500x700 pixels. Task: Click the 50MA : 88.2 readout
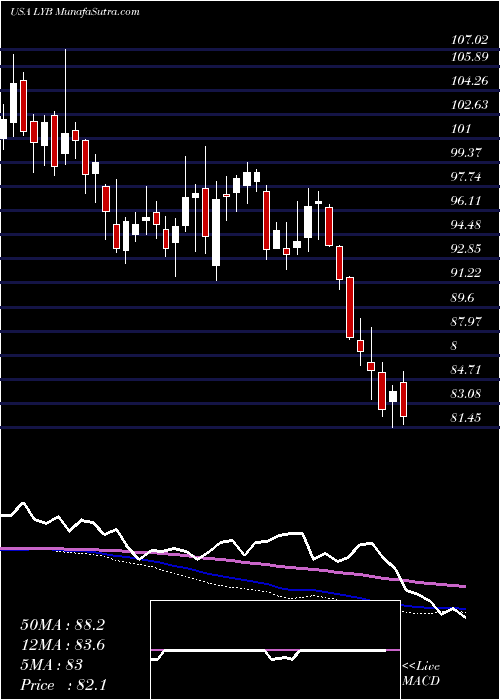tap(62, 625)
